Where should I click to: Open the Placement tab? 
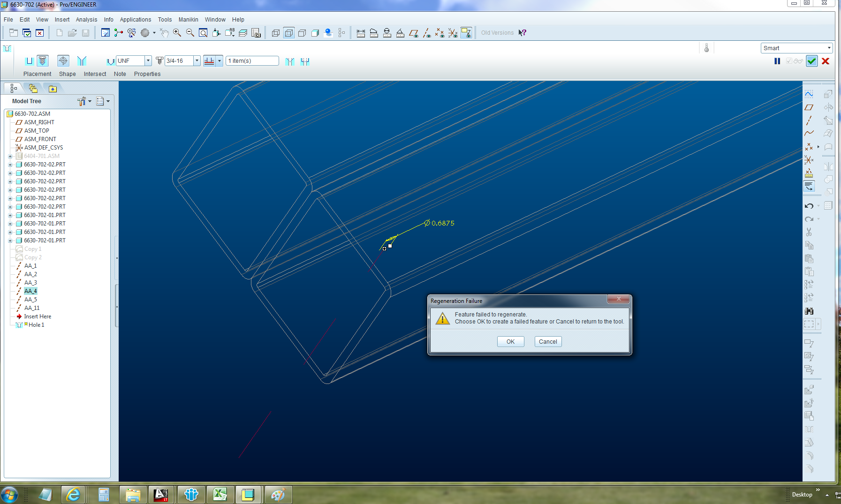38,74
